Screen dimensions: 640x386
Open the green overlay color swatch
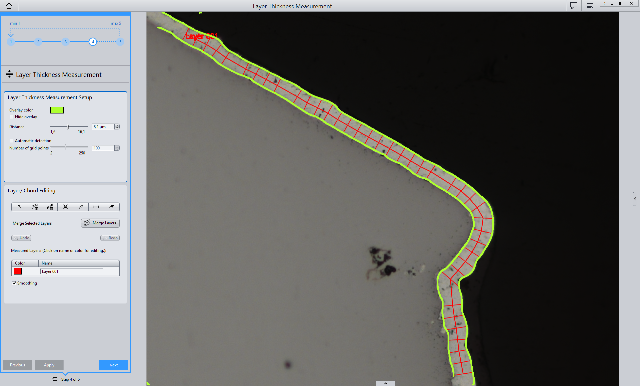point(57,110)
